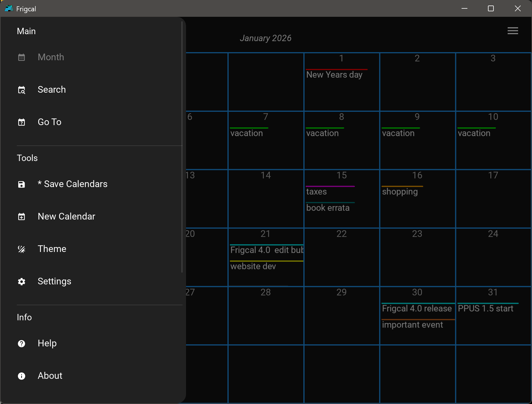Click the empty day 23 cell

click(417, 261)
